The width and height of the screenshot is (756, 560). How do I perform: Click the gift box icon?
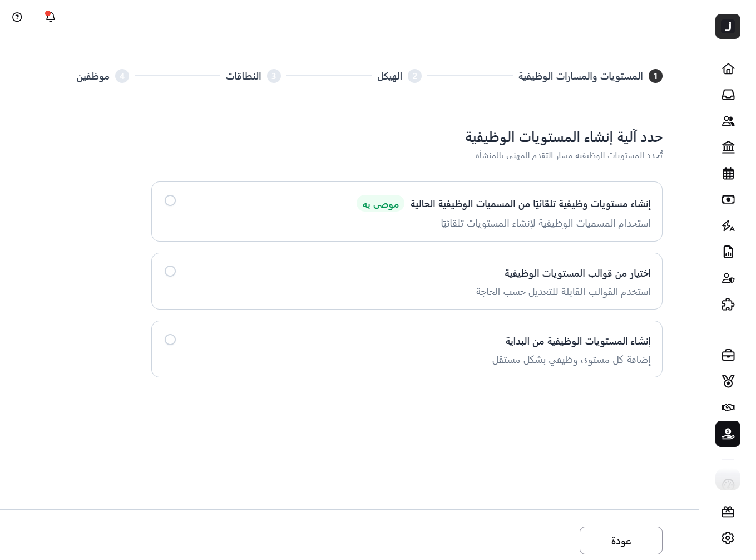(728, 512)
